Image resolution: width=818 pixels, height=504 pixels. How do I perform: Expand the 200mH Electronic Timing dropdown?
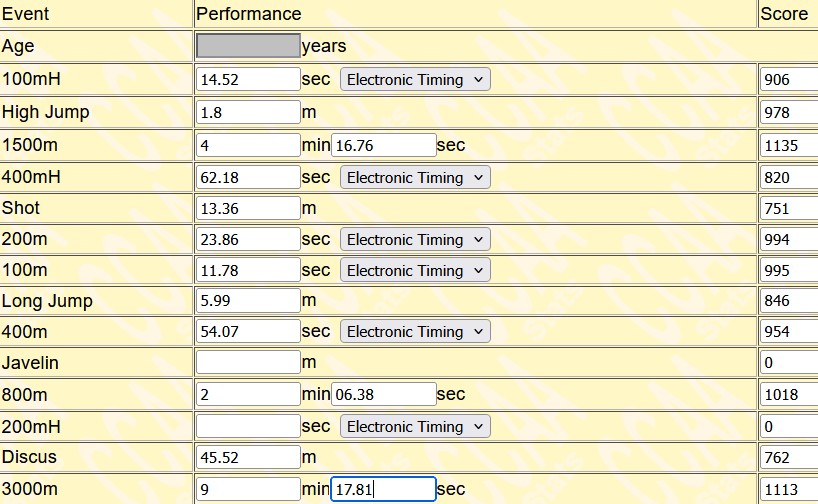click(x=415, y=427)
